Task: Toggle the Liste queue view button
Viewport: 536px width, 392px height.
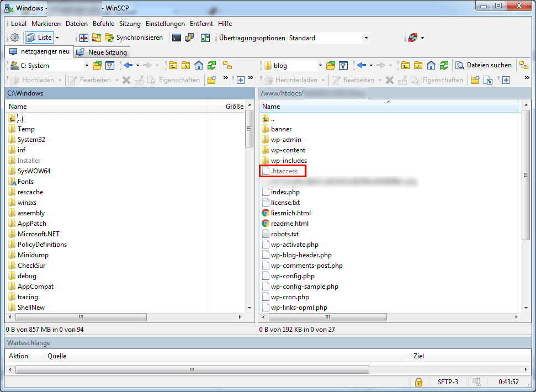Action: coord(40,38)
